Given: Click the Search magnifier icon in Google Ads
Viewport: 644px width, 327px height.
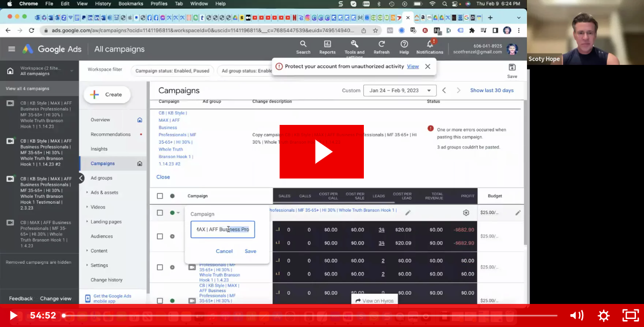Looking at the screenshot, I should coord(303,44).
